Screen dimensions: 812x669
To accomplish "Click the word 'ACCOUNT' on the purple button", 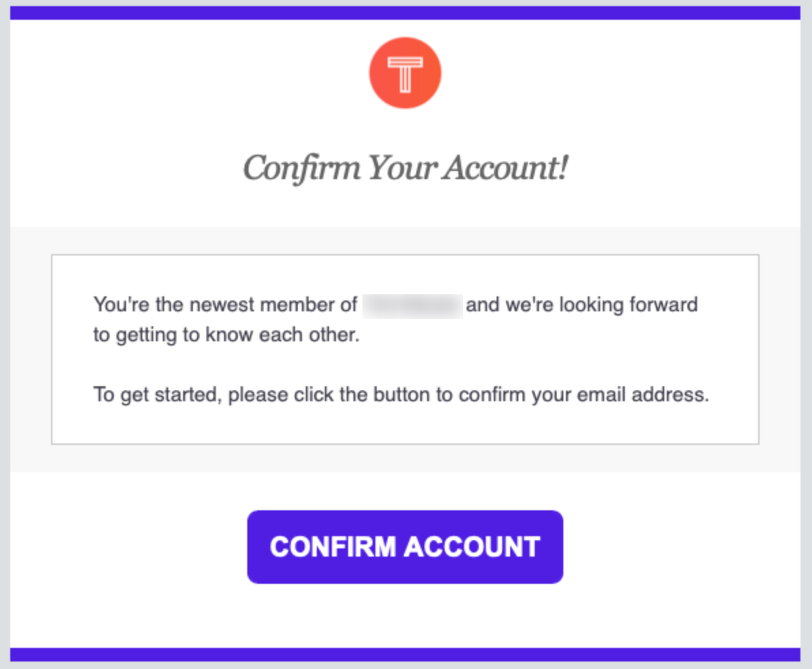I will click(472, 547).
